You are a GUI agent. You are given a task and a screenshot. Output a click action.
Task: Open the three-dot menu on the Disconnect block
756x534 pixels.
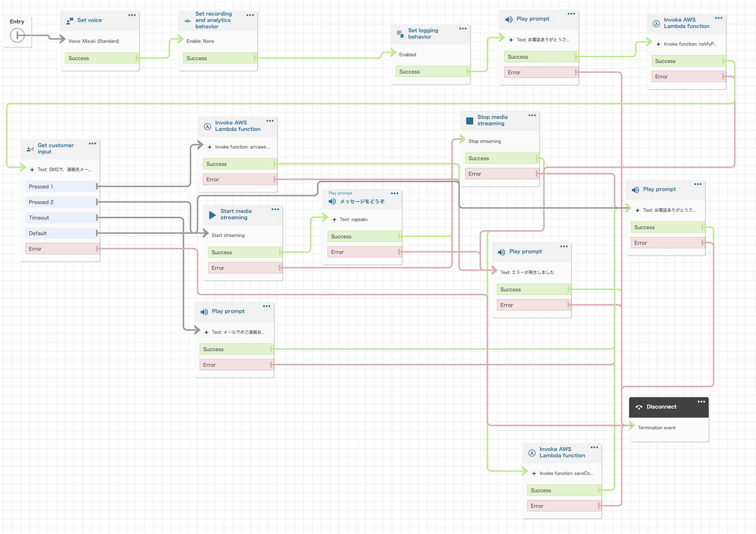pyautogui.click(x=701, y=401)
